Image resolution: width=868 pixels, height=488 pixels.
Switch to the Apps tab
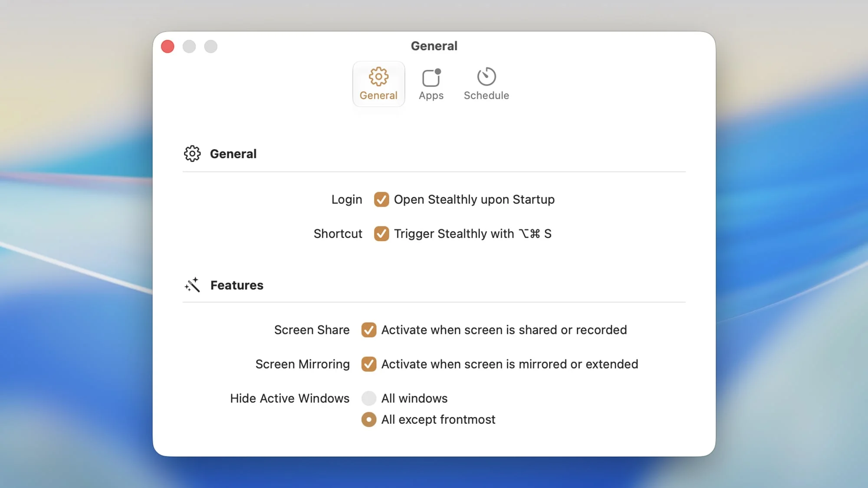pos(431,84)
